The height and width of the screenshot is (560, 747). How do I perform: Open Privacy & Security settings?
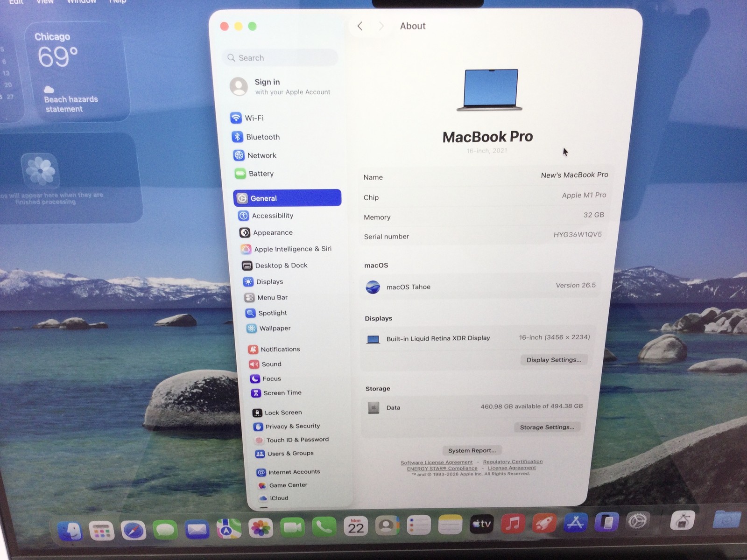pyautogui.click(x=287, y=427)
